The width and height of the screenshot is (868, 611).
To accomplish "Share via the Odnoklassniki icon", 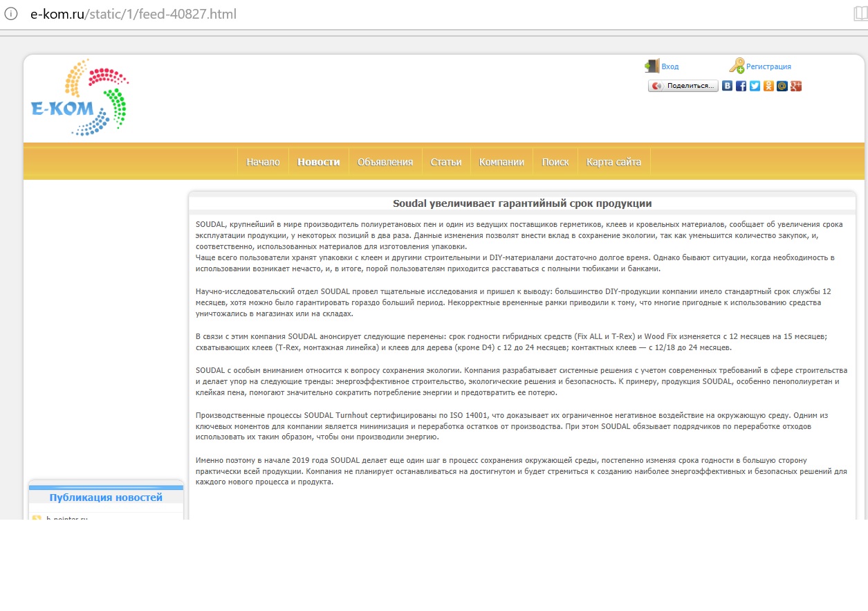I will tap(768, 86).
